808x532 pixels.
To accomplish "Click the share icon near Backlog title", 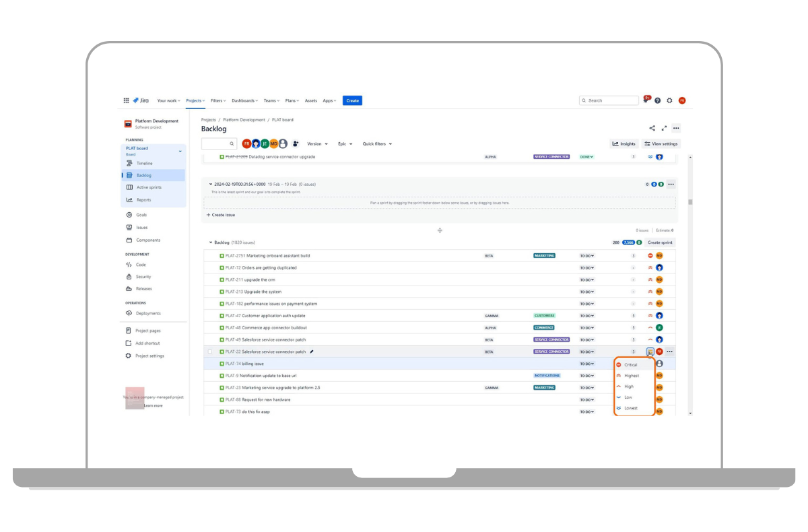I will (652, 128).
